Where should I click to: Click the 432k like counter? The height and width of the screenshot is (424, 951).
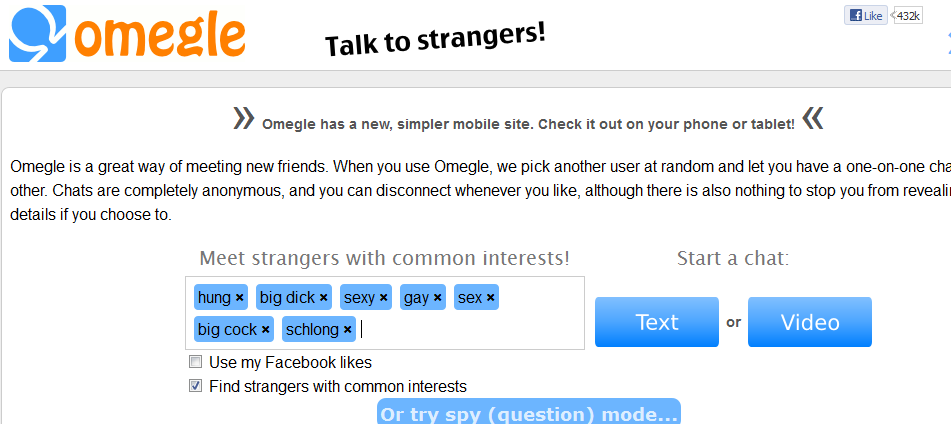coord(908,16)
